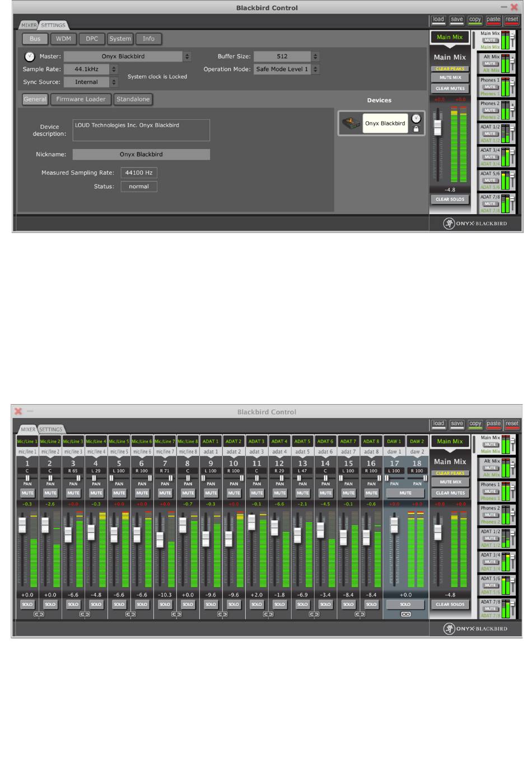Click the stereo link icon for channels 13-14
This screenshot has width=532, height=783.
click(x=314, y=614)
